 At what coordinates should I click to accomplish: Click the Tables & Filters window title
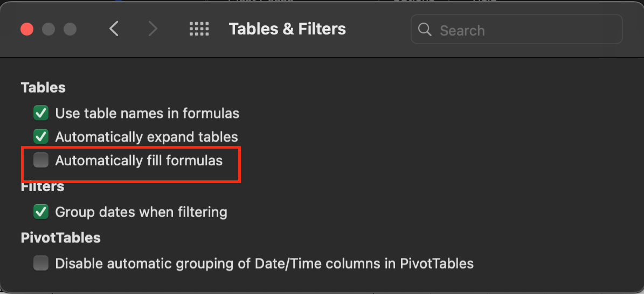click(287, 29)
